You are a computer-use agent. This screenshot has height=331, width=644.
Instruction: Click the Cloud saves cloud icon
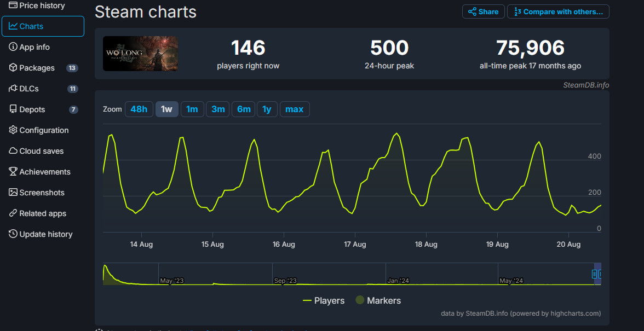(13, 151)
